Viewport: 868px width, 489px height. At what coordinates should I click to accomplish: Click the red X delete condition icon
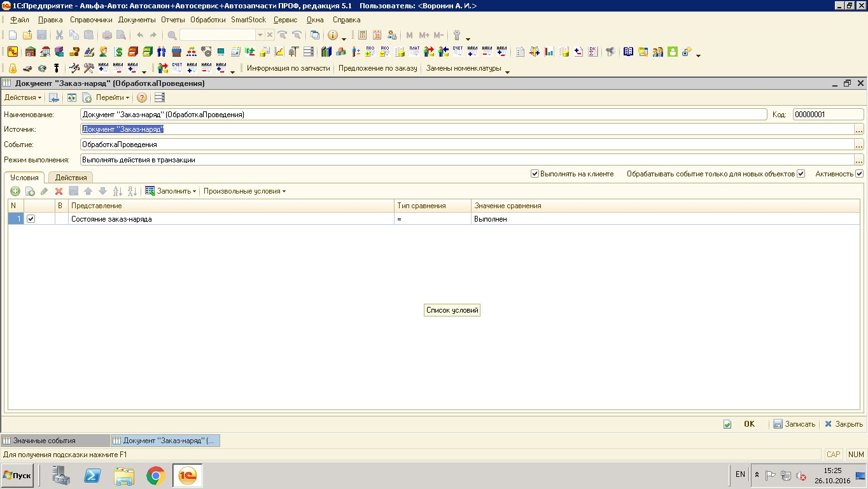[59, 191]
